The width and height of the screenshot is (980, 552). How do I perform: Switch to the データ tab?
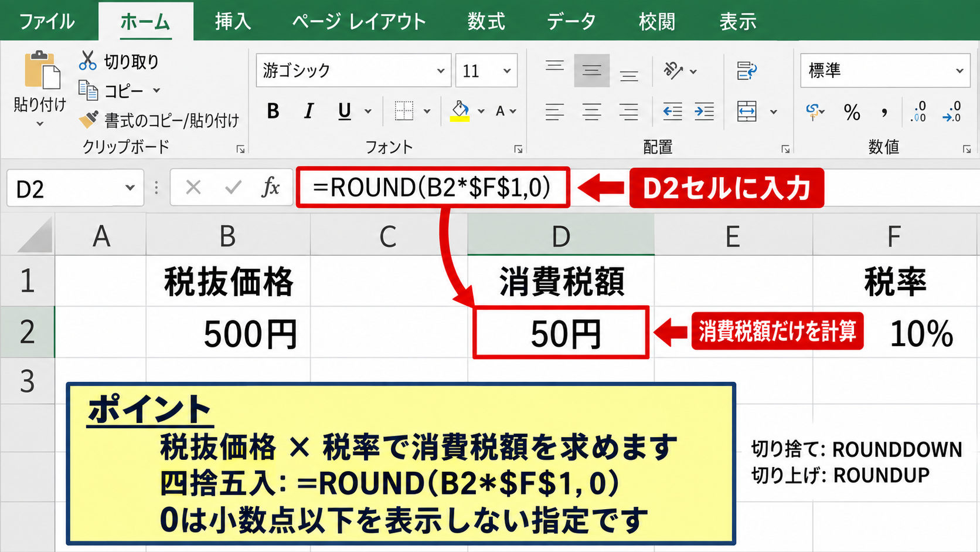(571, 22)
